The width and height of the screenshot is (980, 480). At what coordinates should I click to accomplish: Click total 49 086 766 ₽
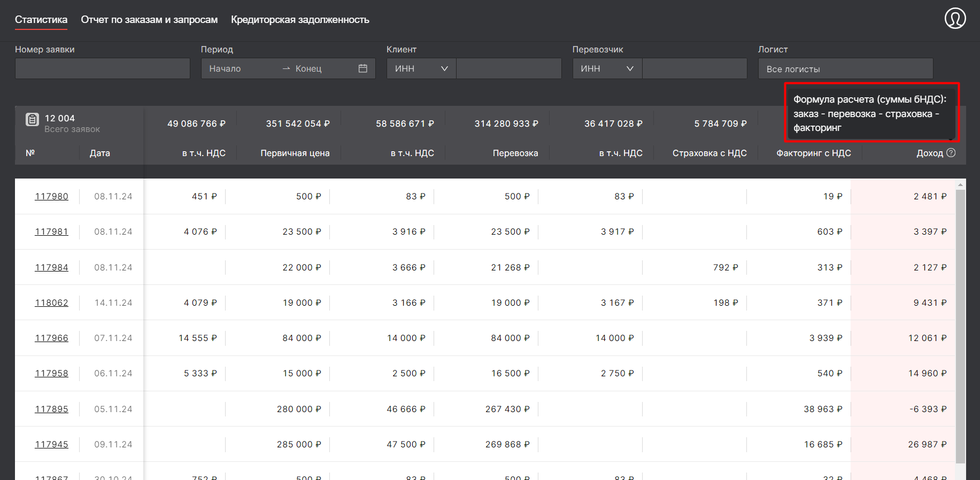pyautogui.click(x=196, y=123)
